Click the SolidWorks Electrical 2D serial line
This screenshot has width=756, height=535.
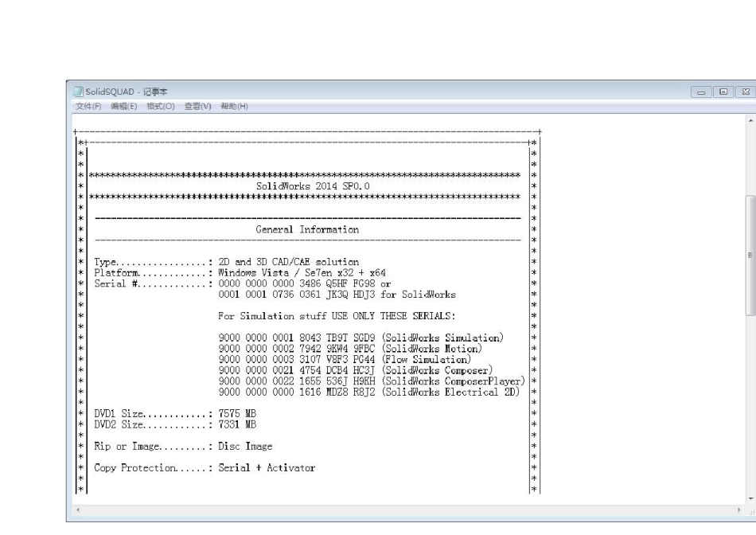click(368, 392)
